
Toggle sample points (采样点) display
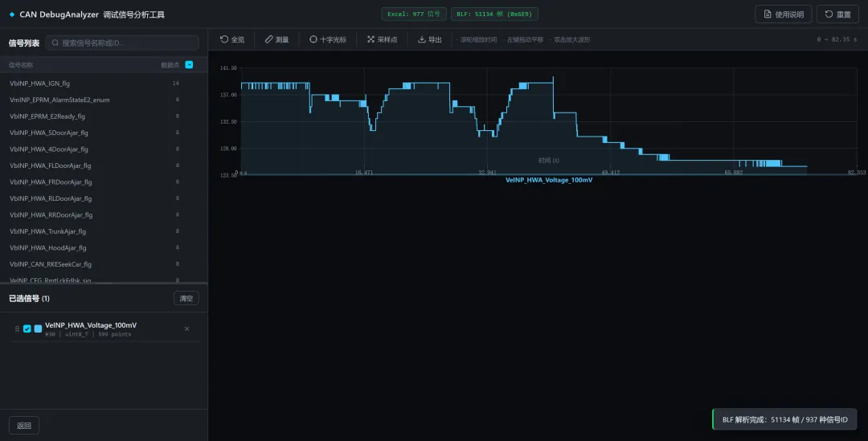coord(382,39)
